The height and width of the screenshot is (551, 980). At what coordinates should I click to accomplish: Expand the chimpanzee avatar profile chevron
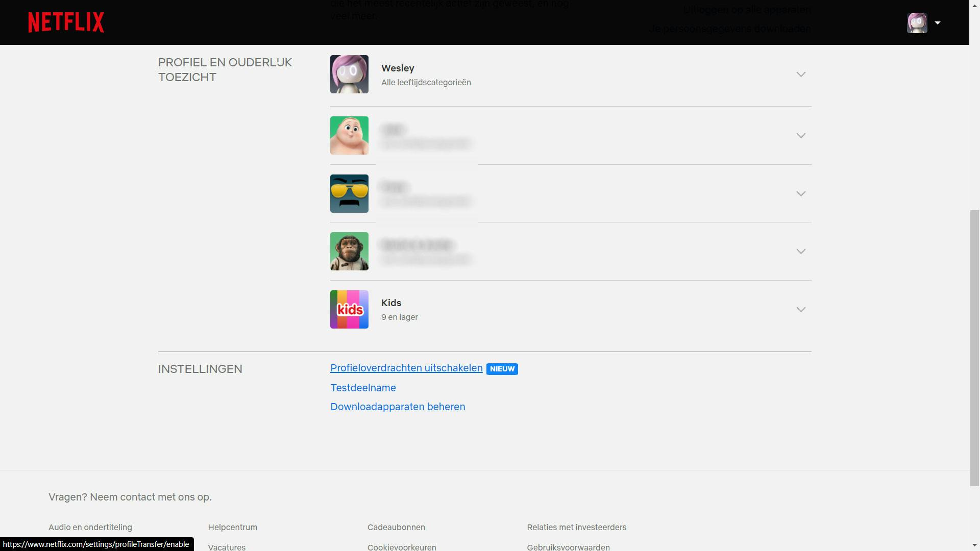click(x=800, y=252)
